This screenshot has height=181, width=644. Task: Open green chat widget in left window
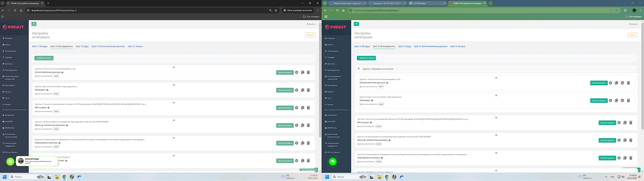point(10,161)
